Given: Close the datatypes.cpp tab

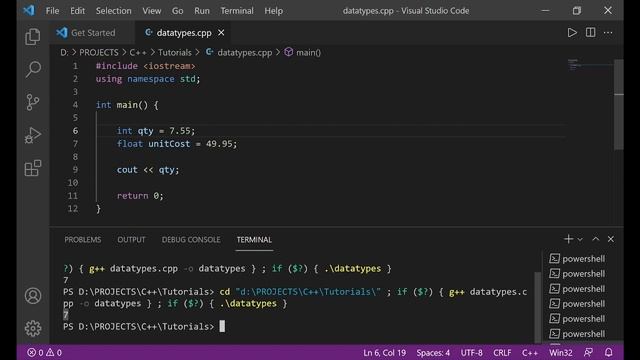Looking at the screenshot, I should pos(221,33).
